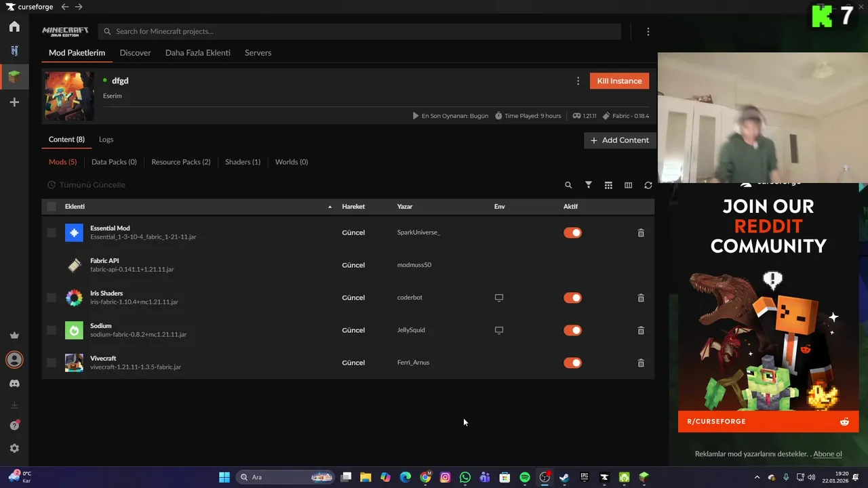
Task: Check the Essential Mod row checkbox
Action: tap(52, 232)
